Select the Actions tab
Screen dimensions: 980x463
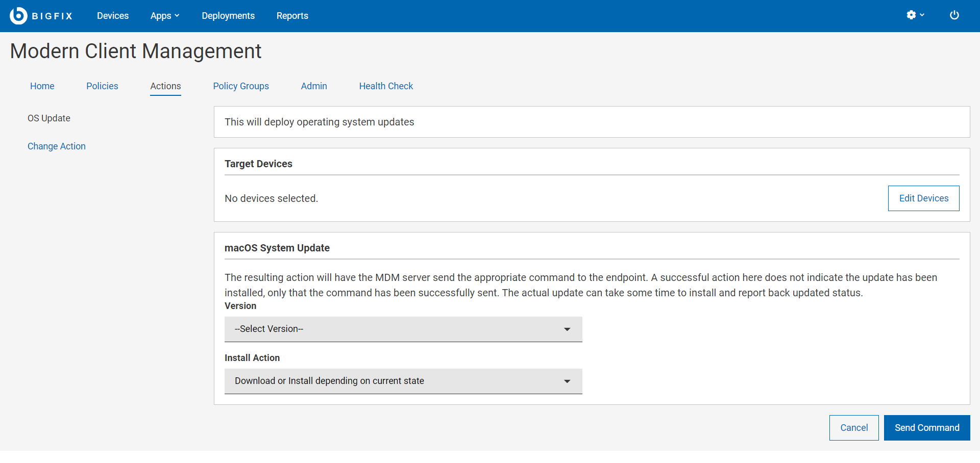tap(165, 86)
